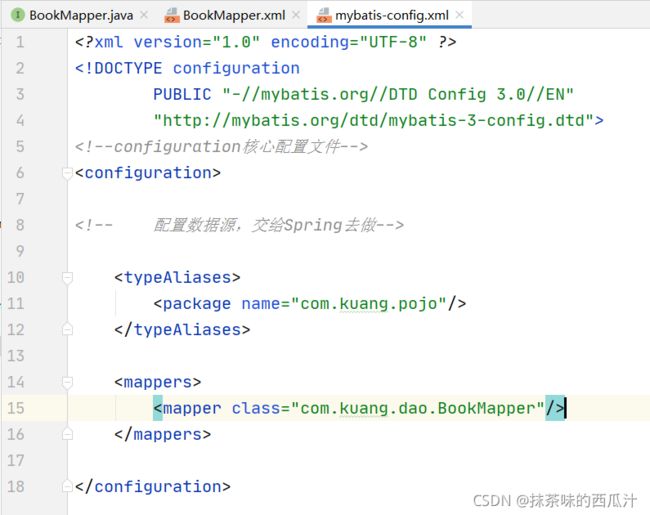This screenshot has height=515, width=650.
Task: Click the encoding="UTF-8" attribute
Action: point(348,42)
